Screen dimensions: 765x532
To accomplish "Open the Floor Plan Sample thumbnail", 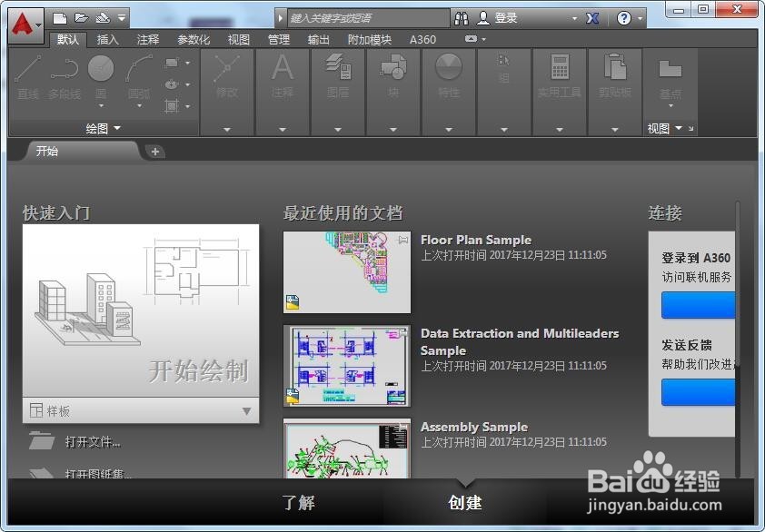I will point(347,272).
